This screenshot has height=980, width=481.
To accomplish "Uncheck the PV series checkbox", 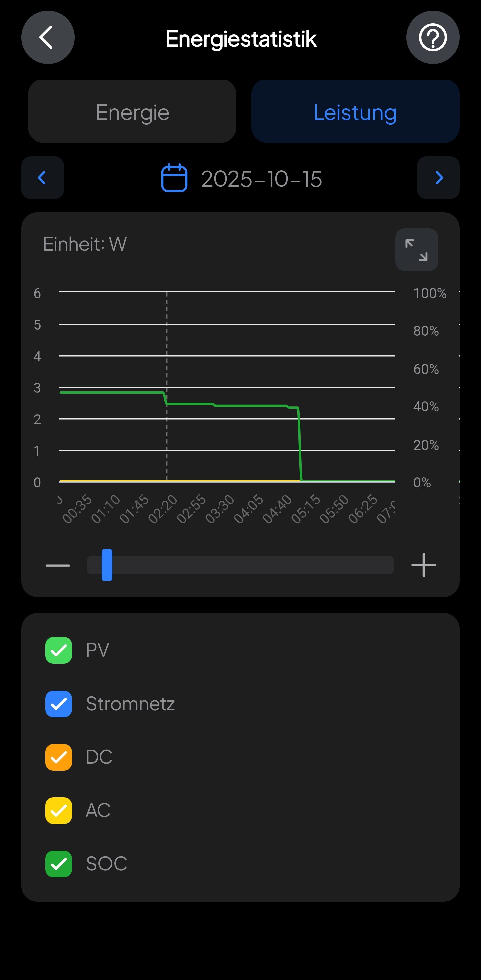I will [x=59, y=650].
